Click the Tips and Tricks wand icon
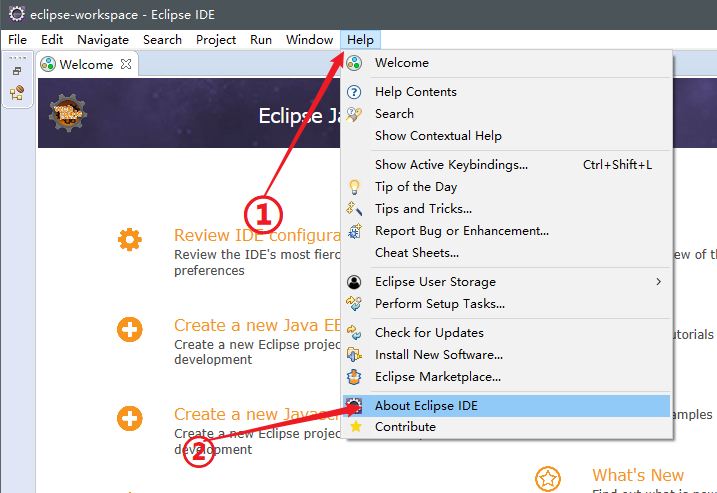The width and height of the screenshot is (717, 493). (x=354, y=209)
